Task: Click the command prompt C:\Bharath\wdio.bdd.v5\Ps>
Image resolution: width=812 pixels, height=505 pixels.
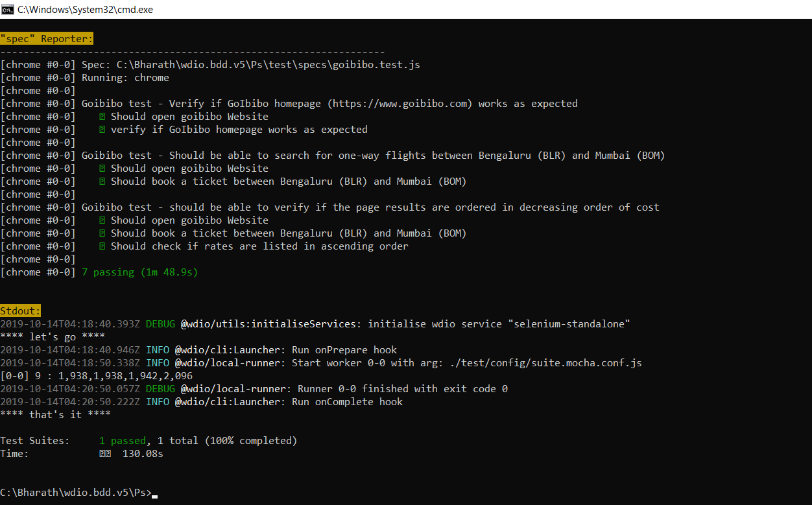Action: [x=76, y=493]
